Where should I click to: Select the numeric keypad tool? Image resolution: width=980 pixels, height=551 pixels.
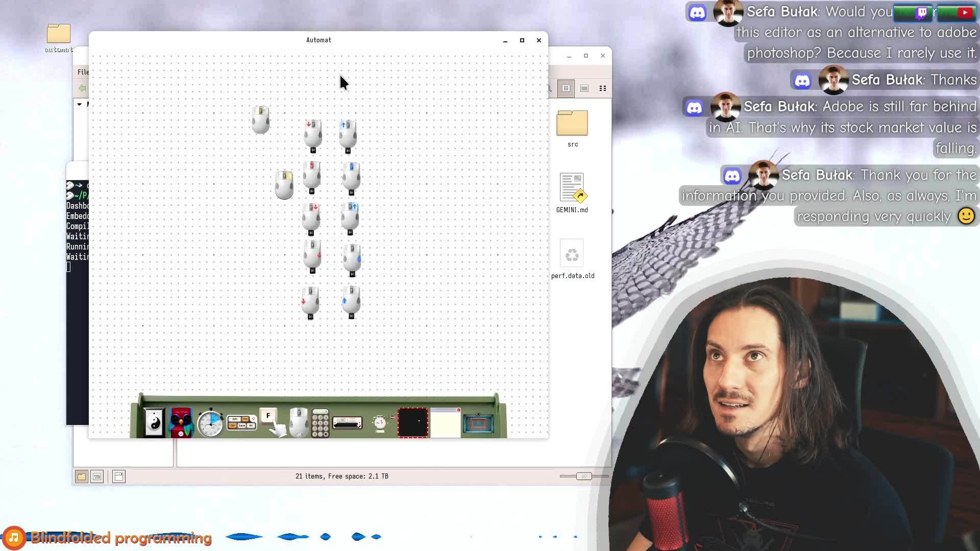coord(321,423)
